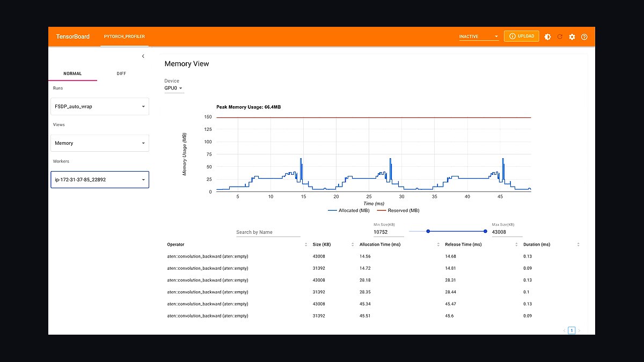Click the Search by Name field
This screenshot has width=644, height=362.
pos(268,232)
